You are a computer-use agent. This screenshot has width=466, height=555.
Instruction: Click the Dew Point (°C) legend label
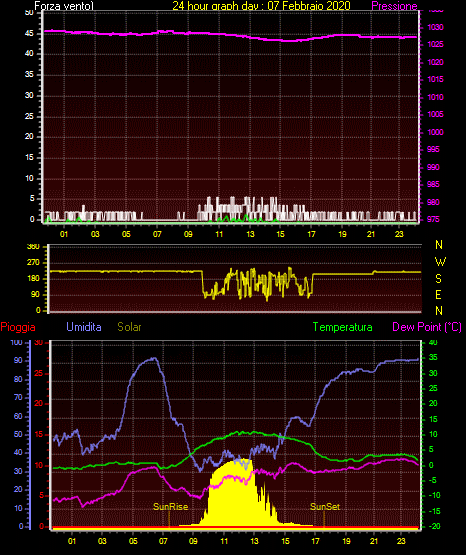pos(427,327)
